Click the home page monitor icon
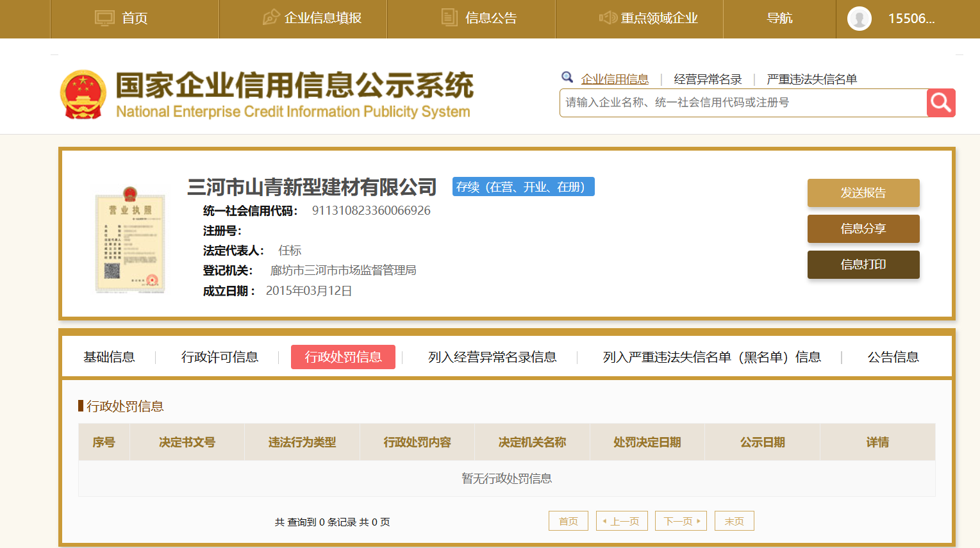 [x=104, y=18]
